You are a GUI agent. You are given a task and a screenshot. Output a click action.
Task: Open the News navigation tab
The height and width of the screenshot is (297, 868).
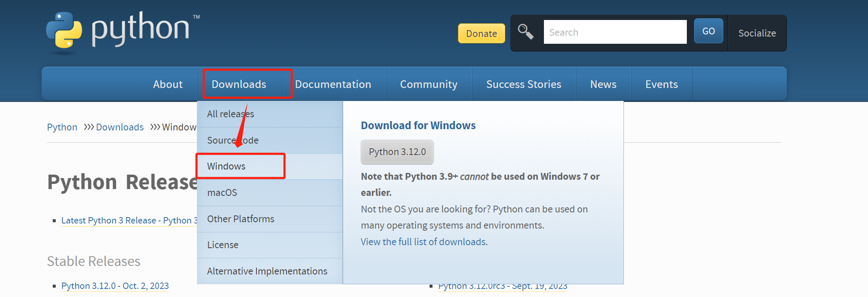click(x=603, y=84)
